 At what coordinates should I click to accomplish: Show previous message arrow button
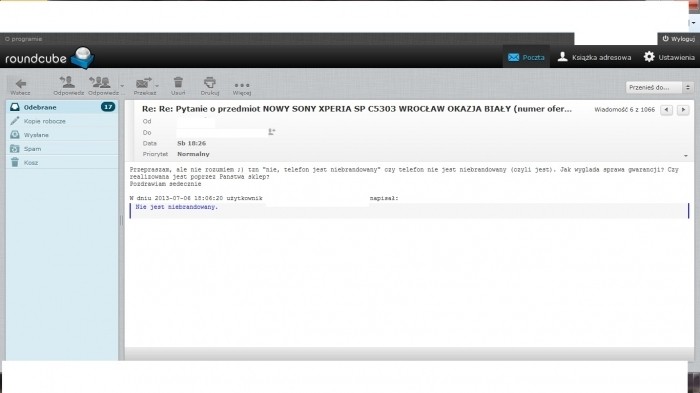coord(667,109)
